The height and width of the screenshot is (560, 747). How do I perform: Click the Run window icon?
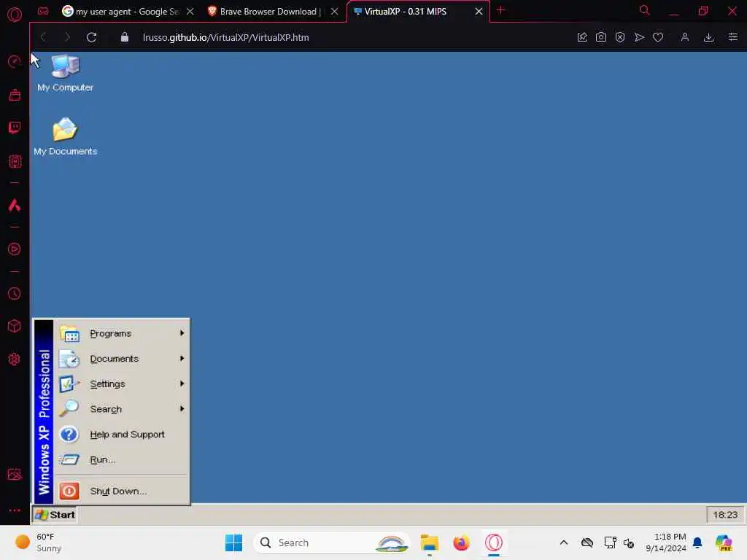69,459
